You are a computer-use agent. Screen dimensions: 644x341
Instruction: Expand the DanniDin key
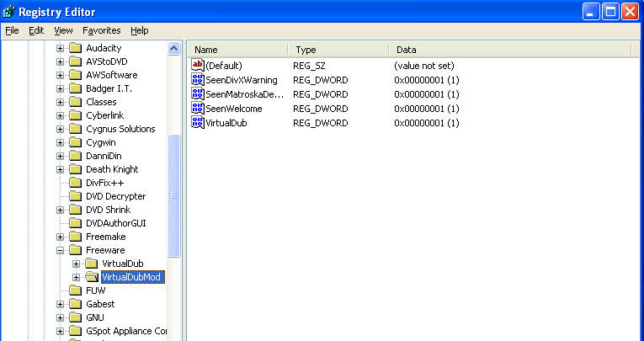pos(61,156)
